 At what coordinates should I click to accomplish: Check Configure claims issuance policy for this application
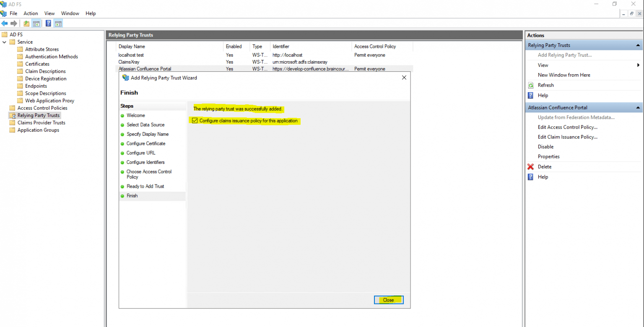[x=195, y=120]
